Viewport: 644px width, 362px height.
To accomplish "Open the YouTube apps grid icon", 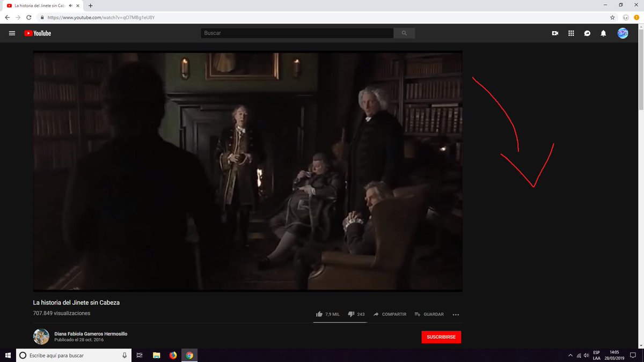I will 571,33.
